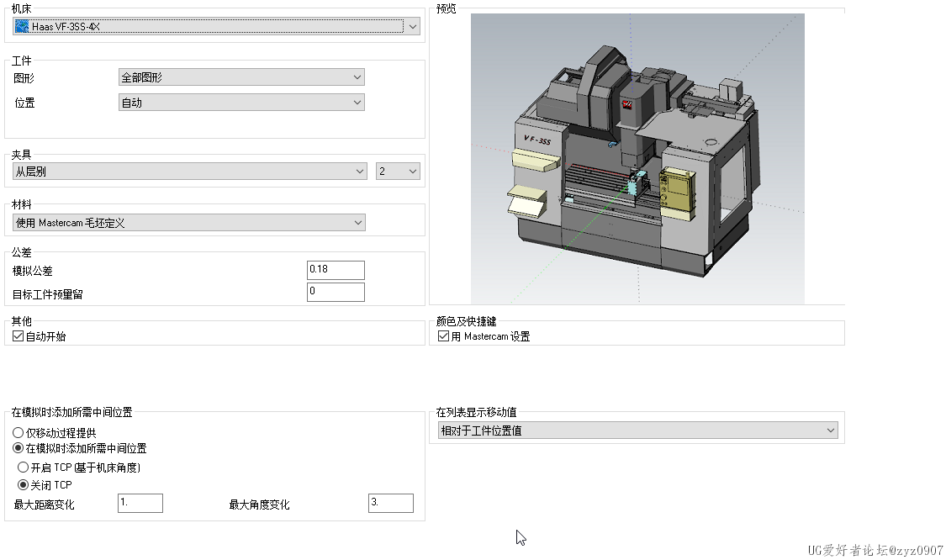Click the Haas VF-3SS machine preview image
The height and width of the screenshot is (560, 946).
[637, 158]
